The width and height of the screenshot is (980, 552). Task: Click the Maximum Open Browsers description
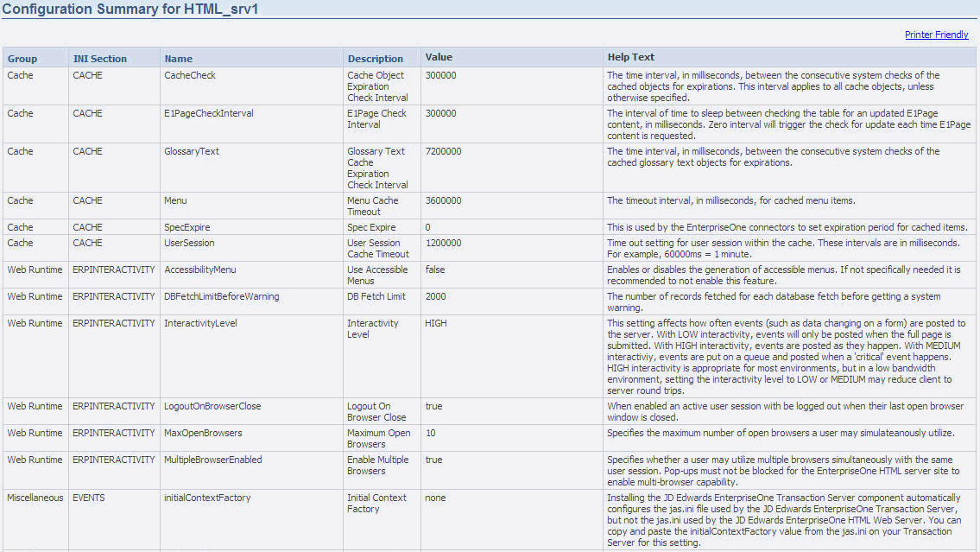pos(379,438)
